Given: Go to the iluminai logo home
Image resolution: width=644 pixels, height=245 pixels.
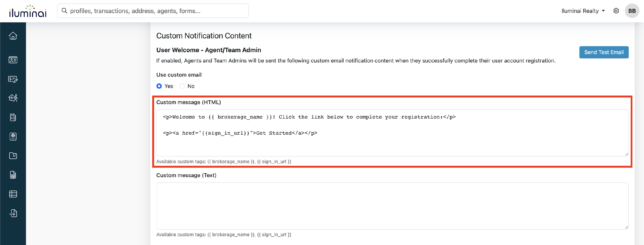Looking at the screenshot, I should pyautogui.click(x=28, y=11).
